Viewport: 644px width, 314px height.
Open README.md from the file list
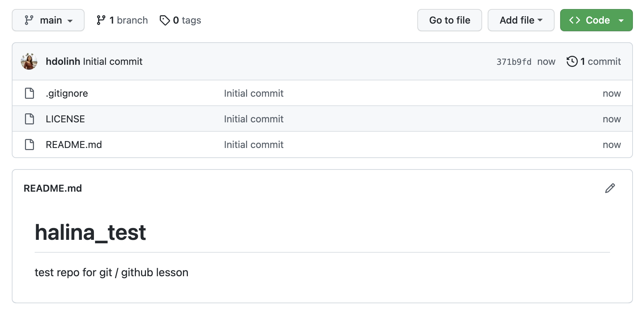pos(74,145)
